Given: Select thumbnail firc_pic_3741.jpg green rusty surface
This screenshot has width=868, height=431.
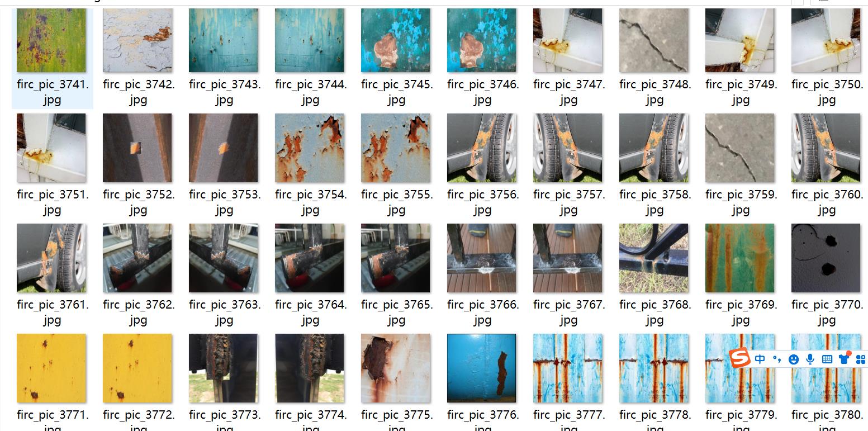Looking at the screenshot, I should [x=51, y=40].
